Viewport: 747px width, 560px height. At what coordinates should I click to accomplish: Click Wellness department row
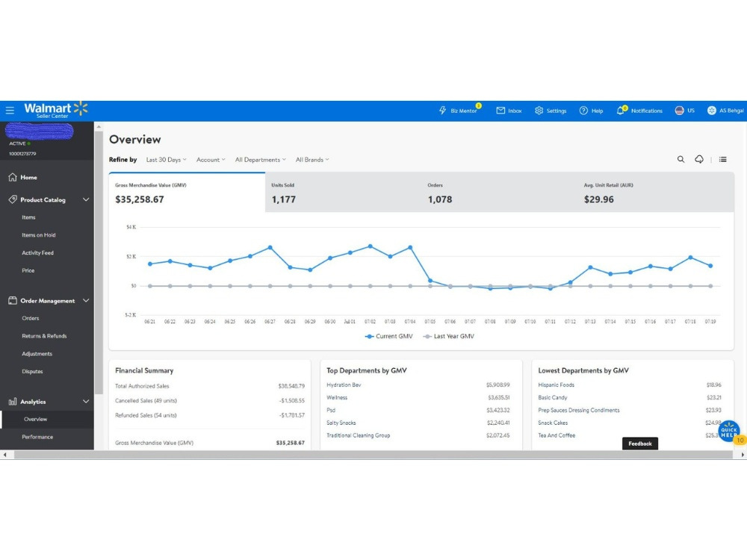[x=418, y=397]
